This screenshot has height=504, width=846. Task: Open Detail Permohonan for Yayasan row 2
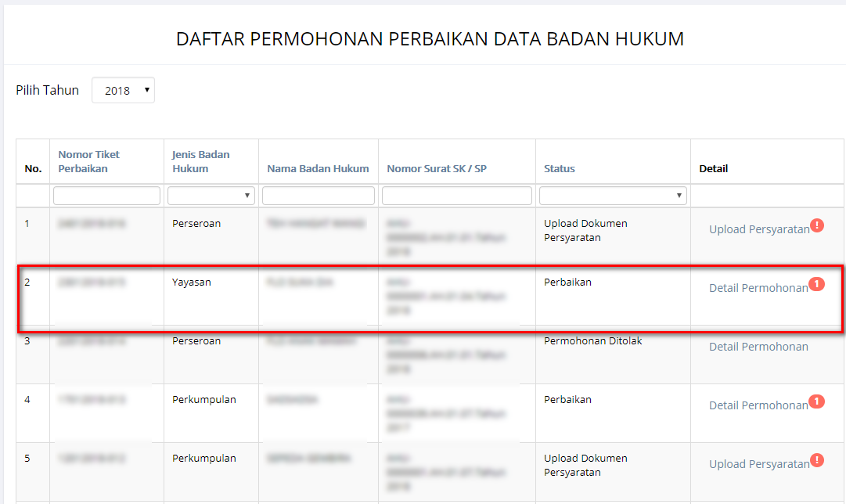[x=758, y=288]
